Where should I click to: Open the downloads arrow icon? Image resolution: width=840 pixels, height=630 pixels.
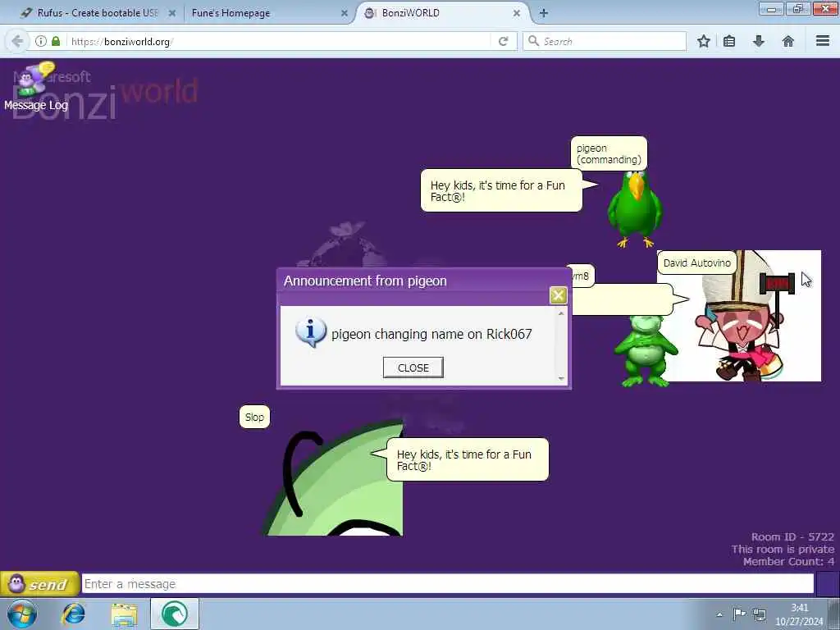759,41
